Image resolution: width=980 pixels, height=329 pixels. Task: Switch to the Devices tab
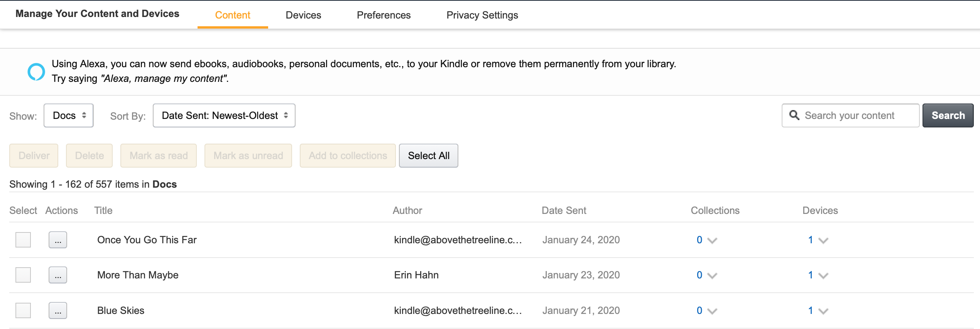click(x=303, y=15)
